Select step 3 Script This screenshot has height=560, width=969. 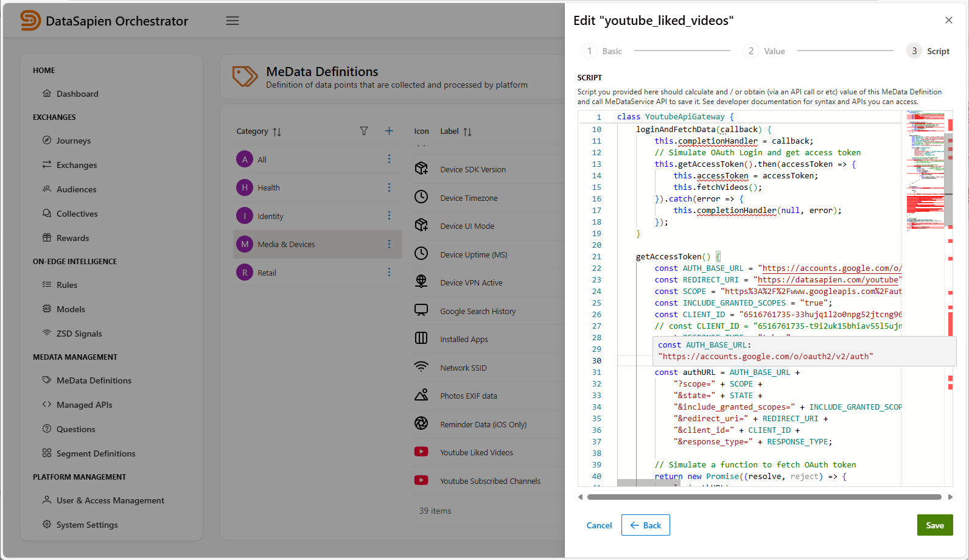coord(928,51)
